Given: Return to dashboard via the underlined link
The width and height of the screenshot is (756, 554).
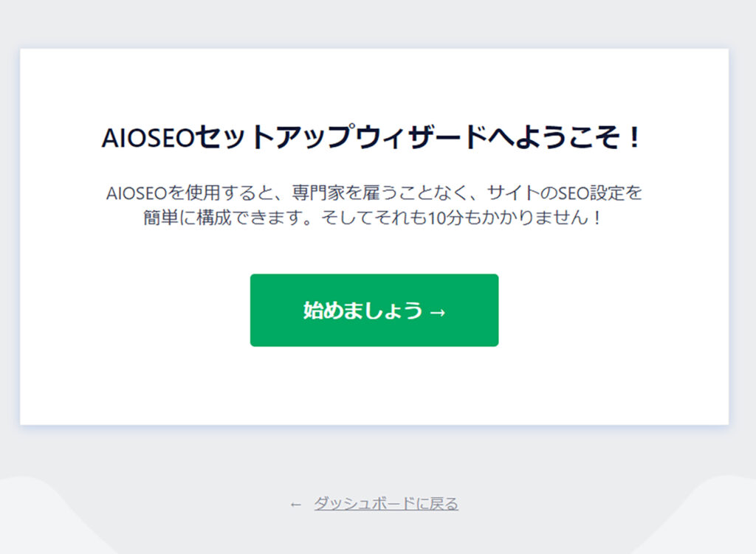Looking at the screenshot, I should (386, 504).
